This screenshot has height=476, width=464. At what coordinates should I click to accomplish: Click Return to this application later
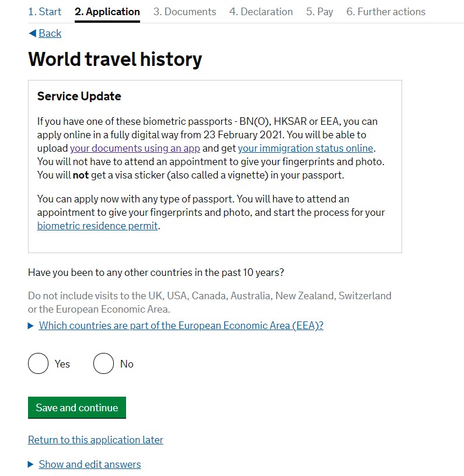pos(96,440)
